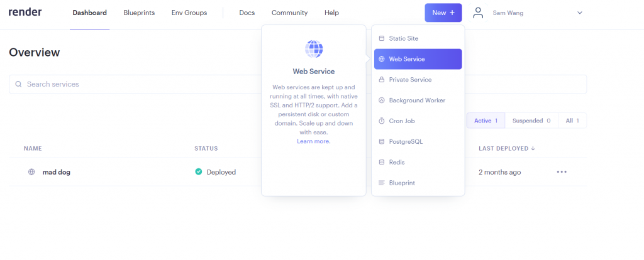Go to the Dashboard tab

click(89, 13)
